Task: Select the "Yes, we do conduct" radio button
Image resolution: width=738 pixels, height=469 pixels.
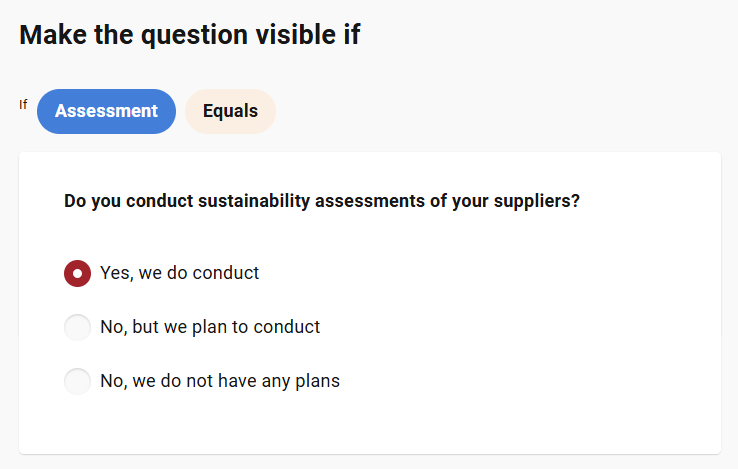Action: pyautogui.click(x=78, y=273)
